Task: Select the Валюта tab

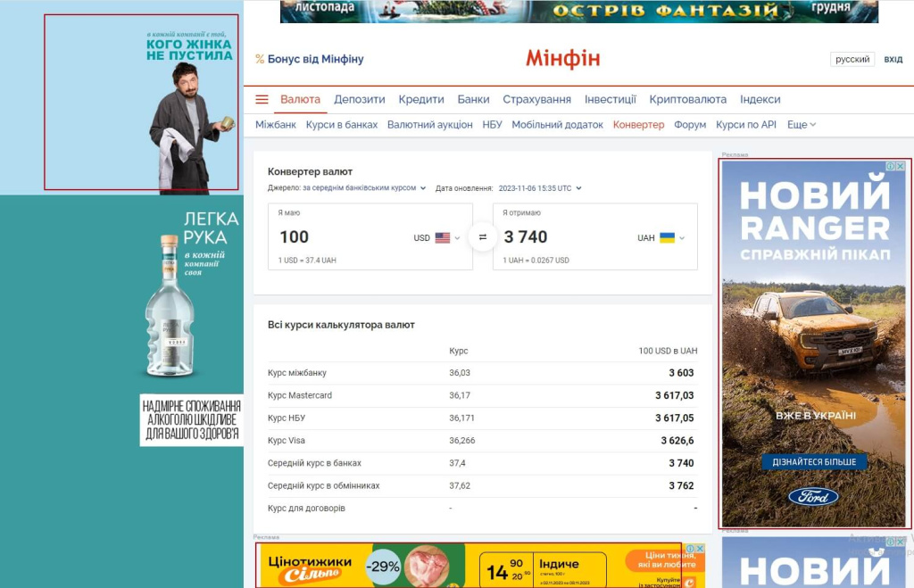Action: (x=300, y=100)
